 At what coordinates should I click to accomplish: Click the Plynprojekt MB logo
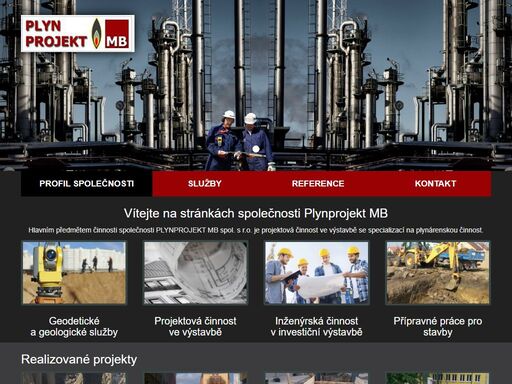(78, 33)
